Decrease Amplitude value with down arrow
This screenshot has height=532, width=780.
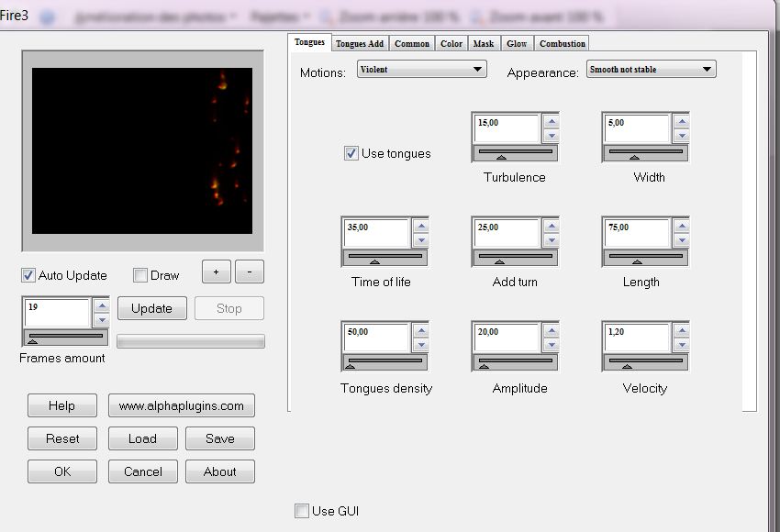[x=552, y=345]
